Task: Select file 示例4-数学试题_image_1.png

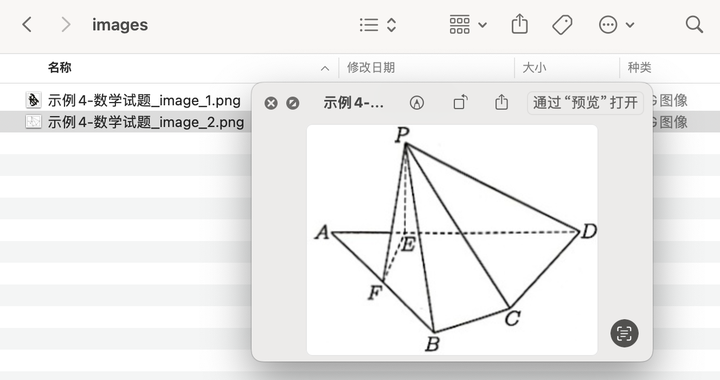Action: coord(144,101)
